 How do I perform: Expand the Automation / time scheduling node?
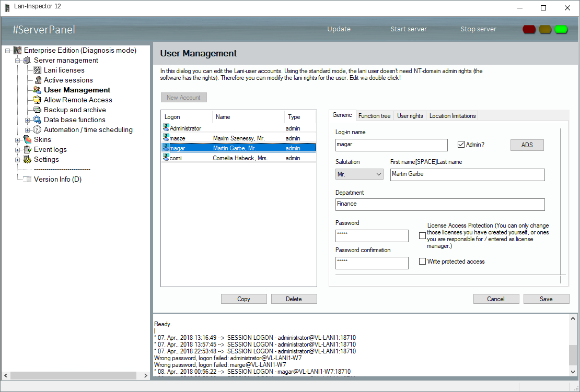point(27,130)
